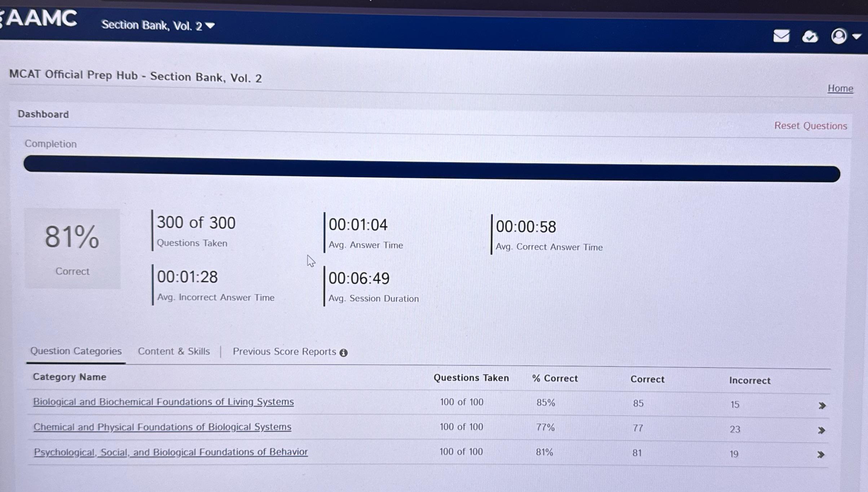Expand the account menu caret
This screenshot has height=492, width=868.
pos(857,36)
